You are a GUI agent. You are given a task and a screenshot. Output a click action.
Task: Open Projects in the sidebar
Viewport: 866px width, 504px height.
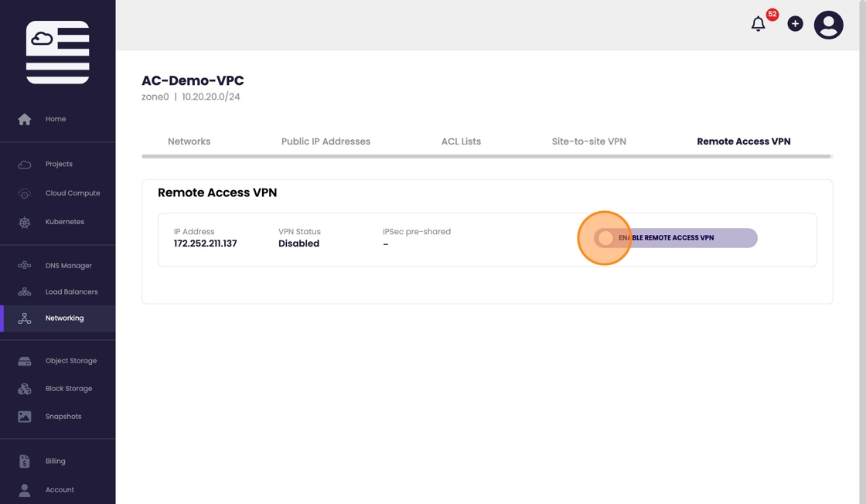59,164
